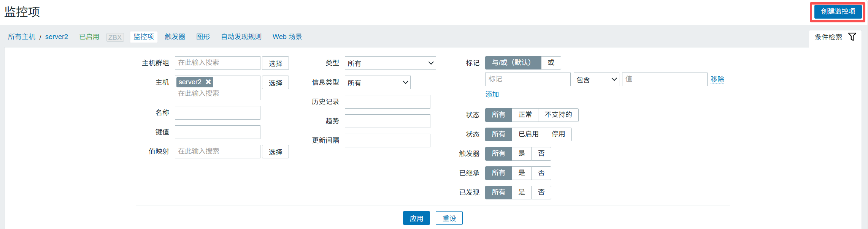Viewport: 868px width, 229px height.
Task: Click the ZBX availability badge
Action: tap(115, 37)
